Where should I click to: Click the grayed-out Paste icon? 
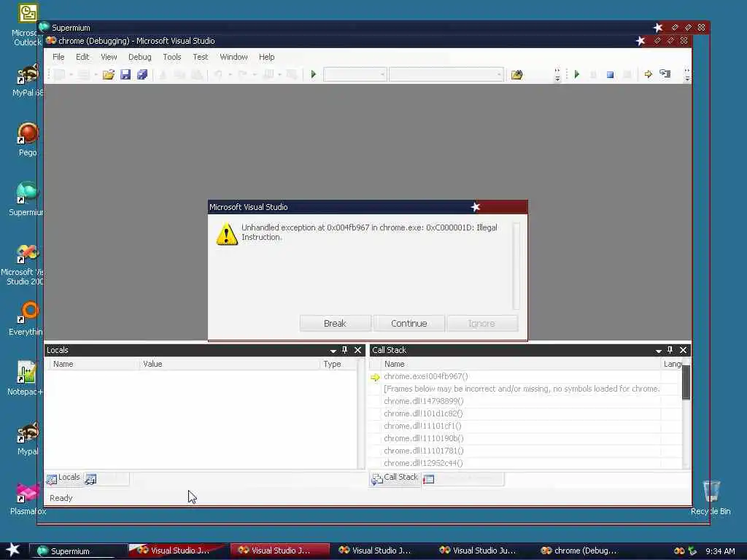196,74
